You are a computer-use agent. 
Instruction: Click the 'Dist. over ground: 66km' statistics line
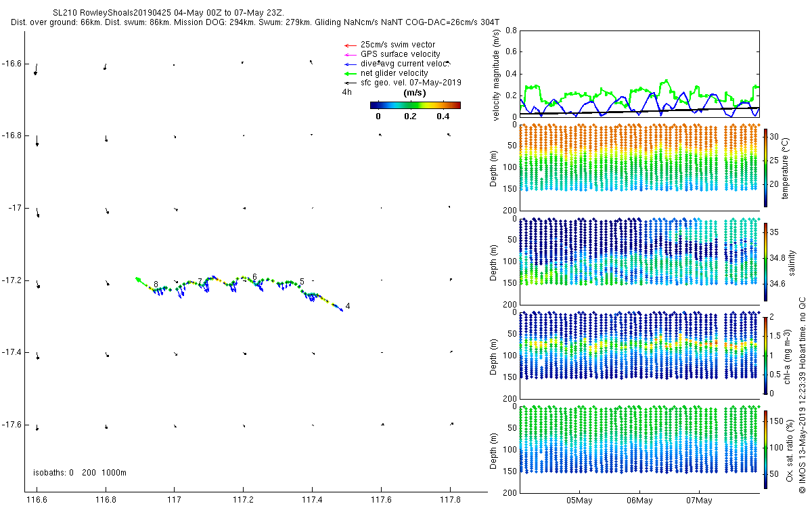pos(255,22)
